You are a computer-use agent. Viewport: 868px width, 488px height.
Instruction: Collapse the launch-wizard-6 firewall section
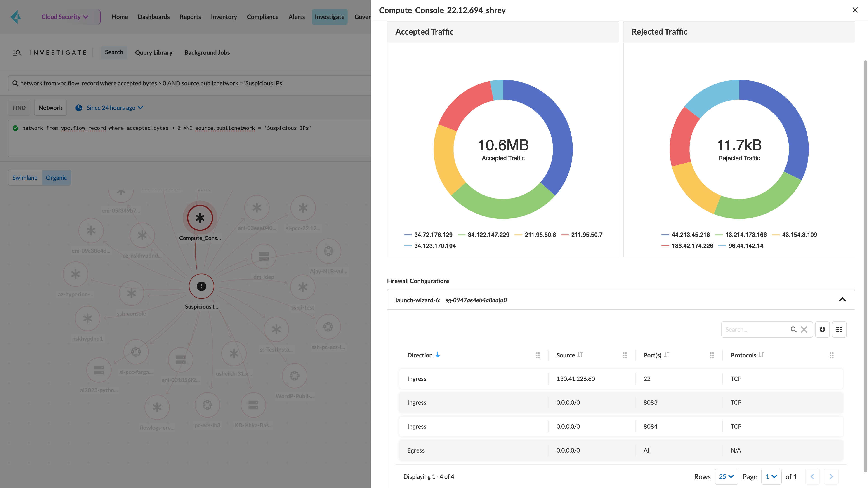[x=843, y=299]
